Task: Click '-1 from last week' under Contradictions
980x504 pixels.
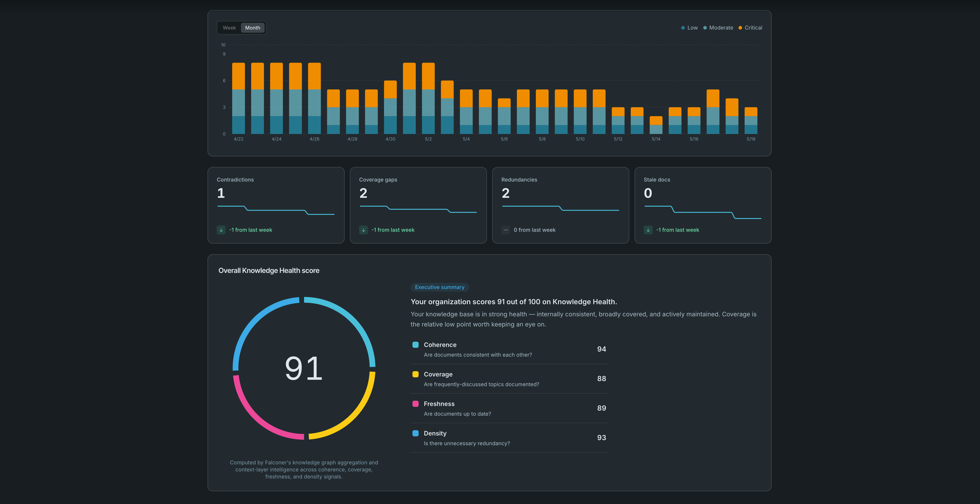Action: (x=251, y=230)
